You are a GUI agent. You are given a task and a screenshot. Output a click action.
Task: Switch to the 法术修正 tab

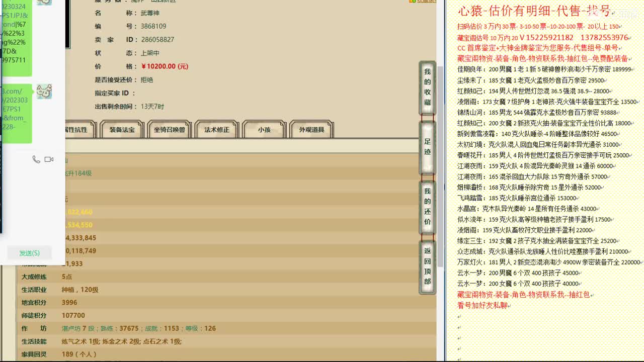[x=217, y=130]
